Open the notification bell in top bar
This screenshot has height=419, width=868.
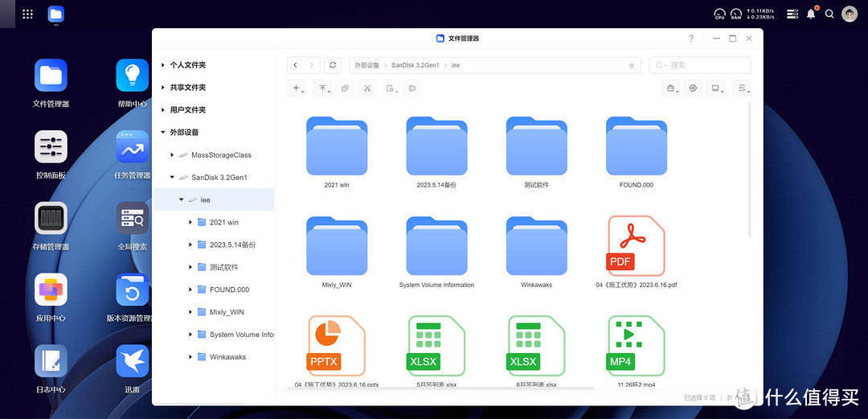pyautogui.click(x=811, y=14)
